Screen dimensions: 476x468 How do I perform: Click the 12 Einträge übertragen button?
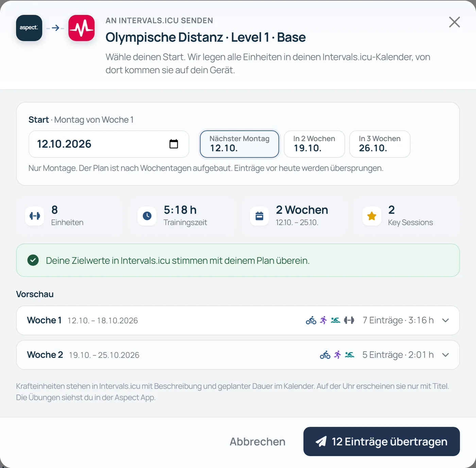tap(381, 441)
